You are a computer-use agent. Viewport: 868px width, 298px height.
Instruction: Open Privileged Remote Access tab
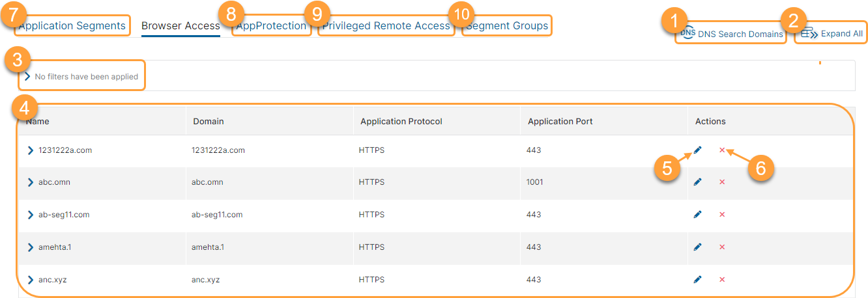click(386, 26)
